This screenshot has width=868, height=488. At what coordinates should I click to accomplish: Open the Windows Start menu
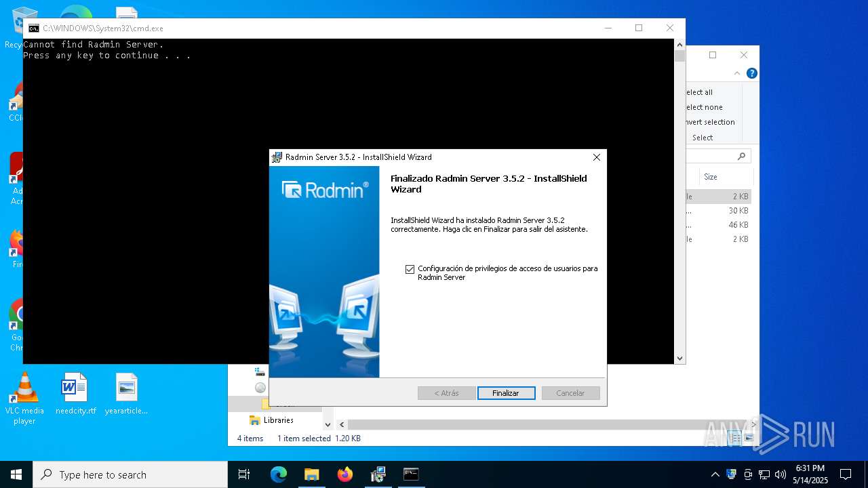point(16,474)
